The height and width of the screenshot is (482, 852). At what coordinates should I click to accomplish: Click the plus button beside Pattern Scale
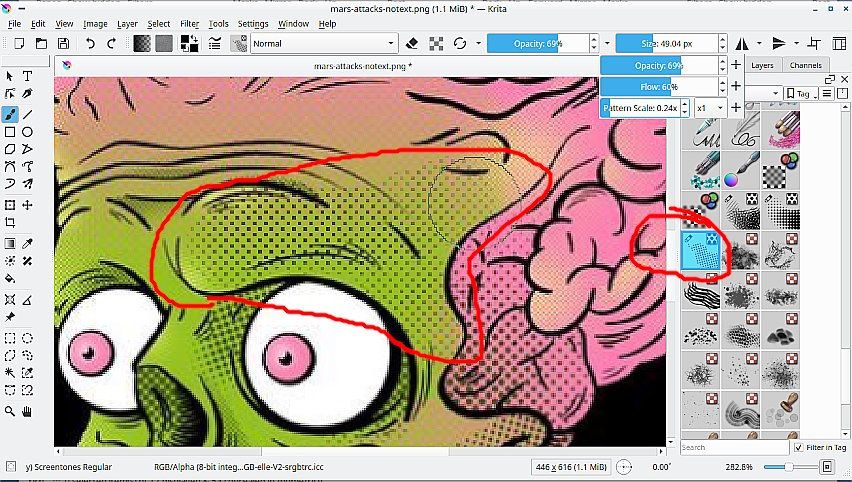tap(736, 108)
